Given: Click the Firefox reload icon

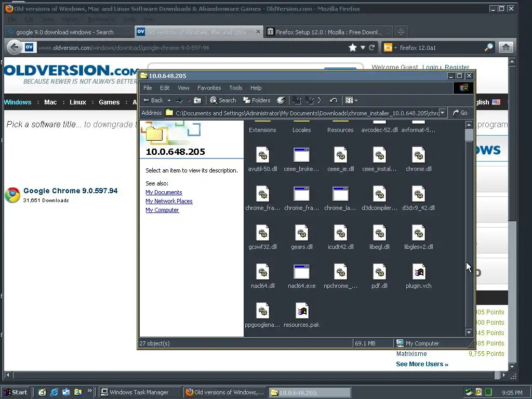Looking at the screenshot, I should click(372, 47).
